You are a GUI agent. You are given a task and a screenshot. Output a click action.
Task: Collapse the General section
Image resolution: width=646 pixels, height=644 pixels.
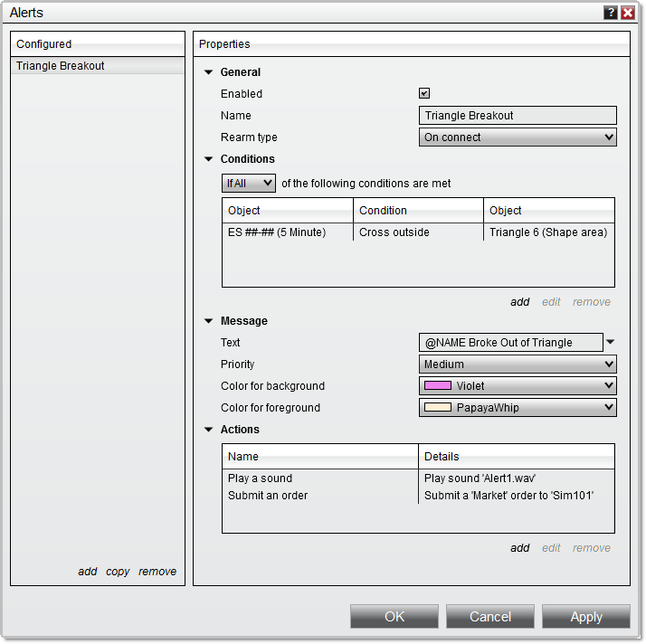tap(209, 72)
